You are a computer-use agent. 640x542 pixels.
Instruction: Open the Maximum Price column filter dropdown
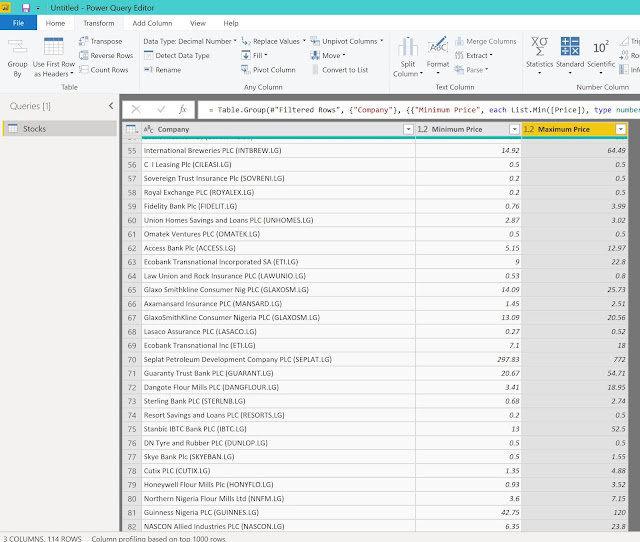(621, 129)
